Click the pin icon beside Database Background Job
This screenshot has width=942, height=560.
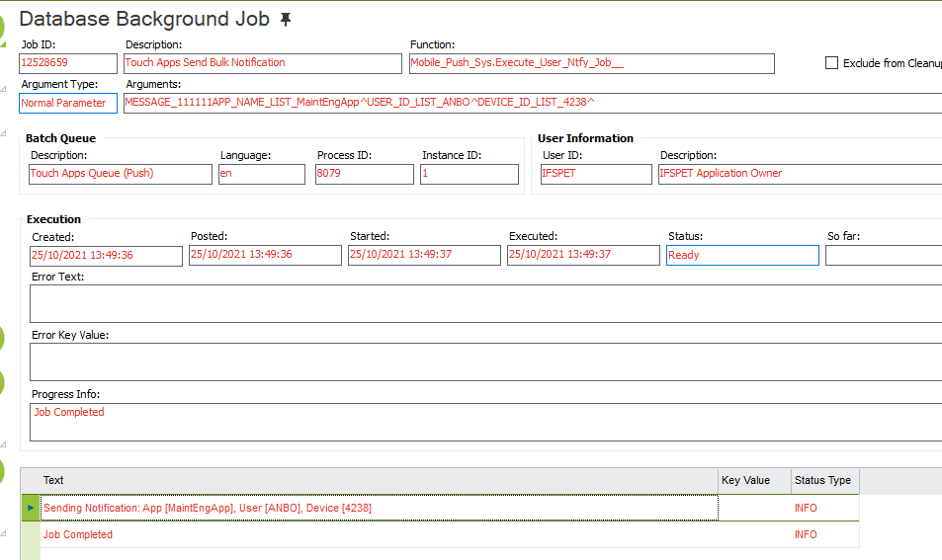click(286, 20)
